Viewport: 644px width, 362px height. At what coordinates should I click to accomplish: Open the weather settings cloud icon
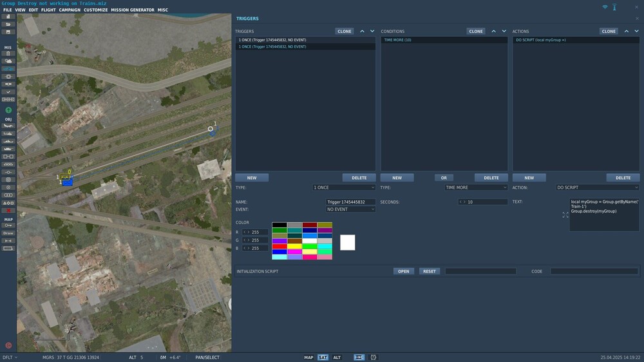point(8,61)
